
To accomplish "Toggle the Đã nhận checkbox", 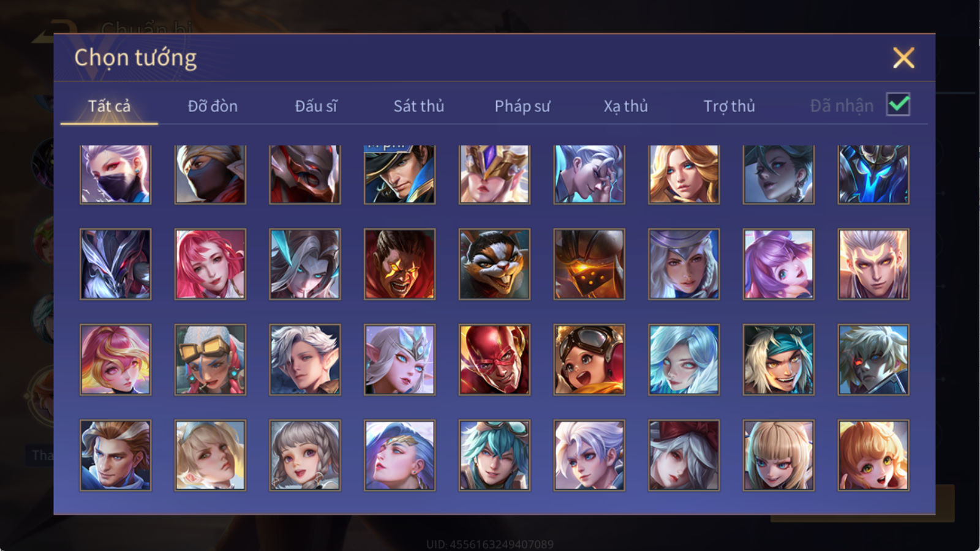I will click(x=898, y=105).
